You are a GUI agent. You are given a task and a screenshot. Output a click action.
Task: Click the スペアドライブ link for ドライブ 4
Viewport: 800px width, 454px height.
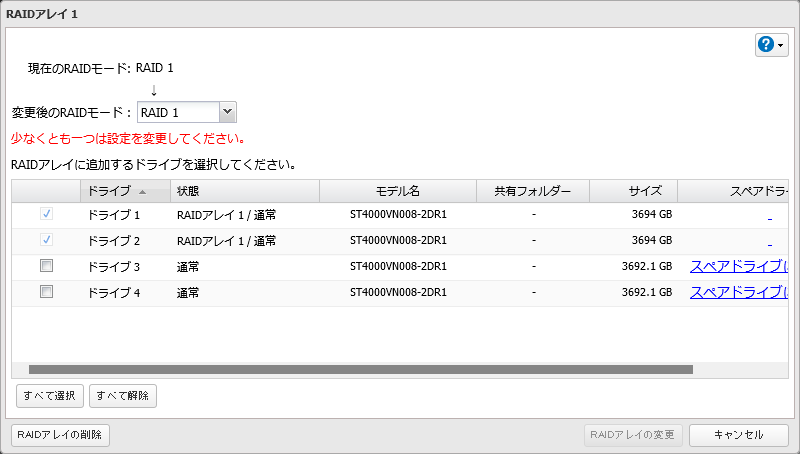click(738, 292)
